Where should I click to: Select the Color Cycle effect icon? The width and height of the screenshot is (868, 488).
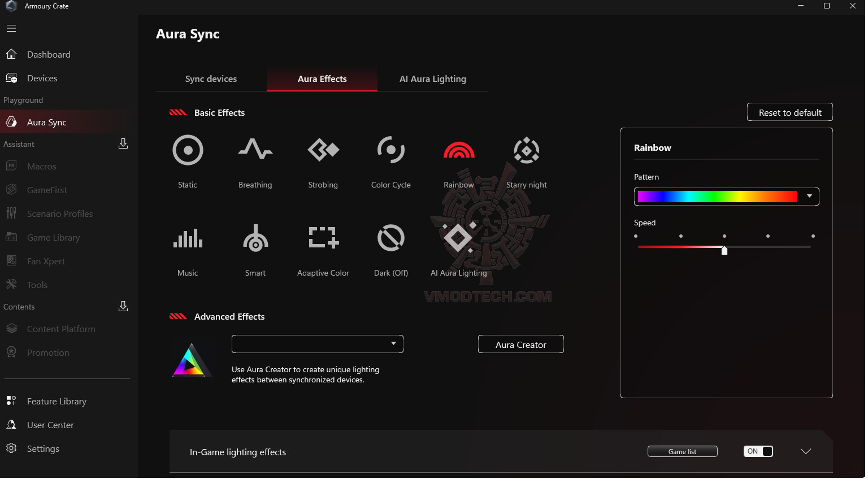point(391,150)
